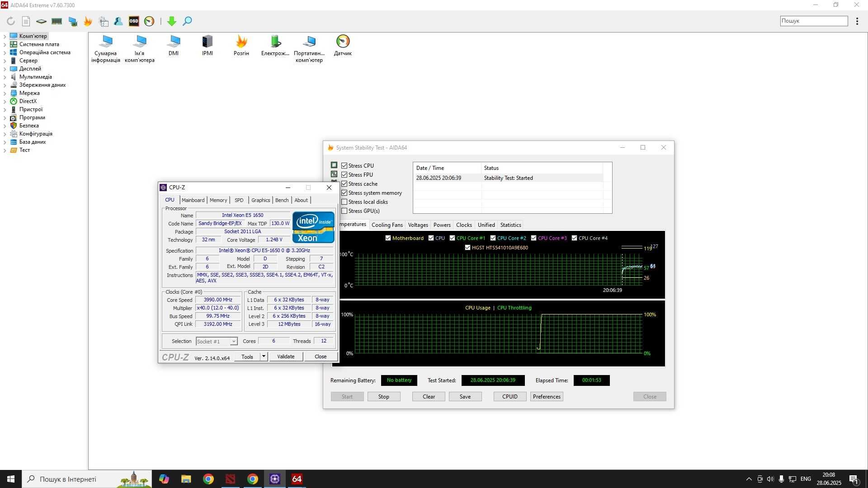
Task: Open File Explorer from the taskbar
Action: [186, 479]
